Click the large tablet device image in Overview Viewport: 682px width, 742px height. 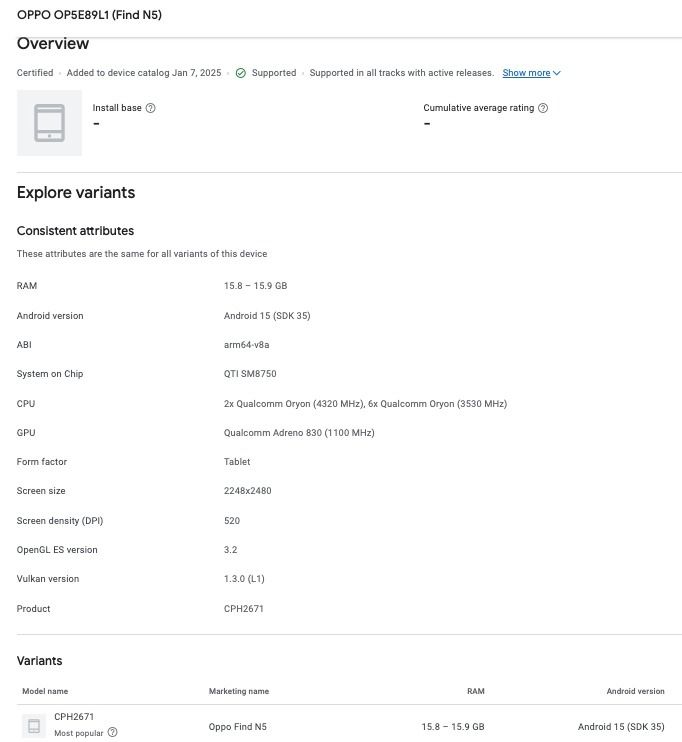coord(49,123)
